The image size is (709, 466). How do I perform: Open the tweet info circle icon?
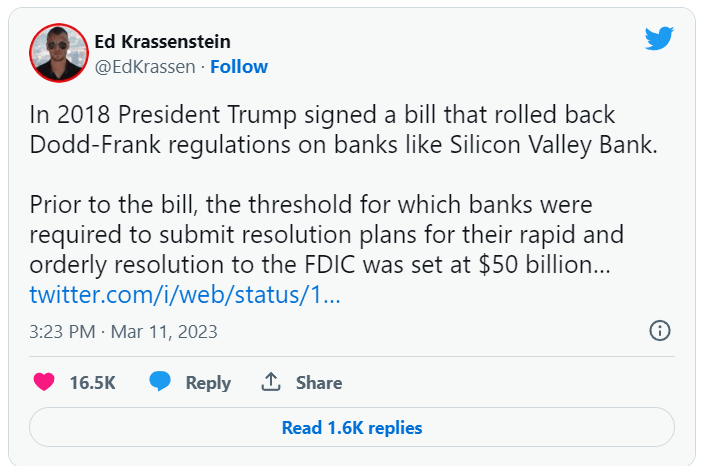point(659,330)
